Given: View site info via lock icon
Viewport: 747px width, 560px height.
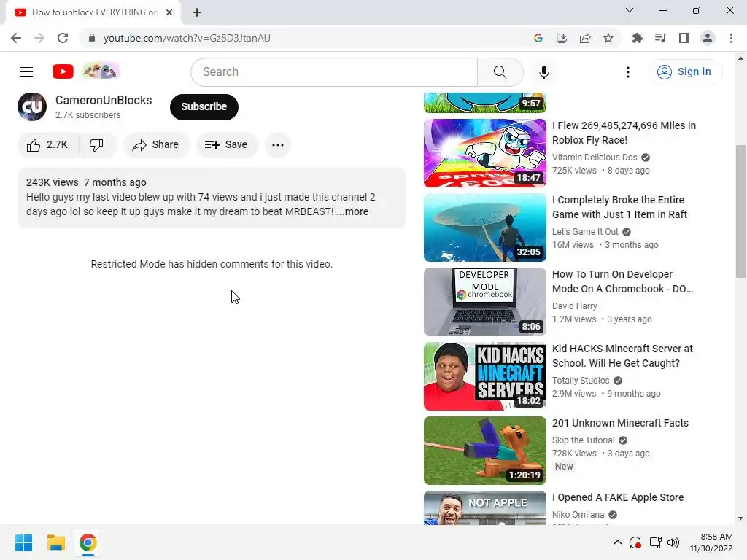Looking at the screenshot, I should click(x=92, y=38).
